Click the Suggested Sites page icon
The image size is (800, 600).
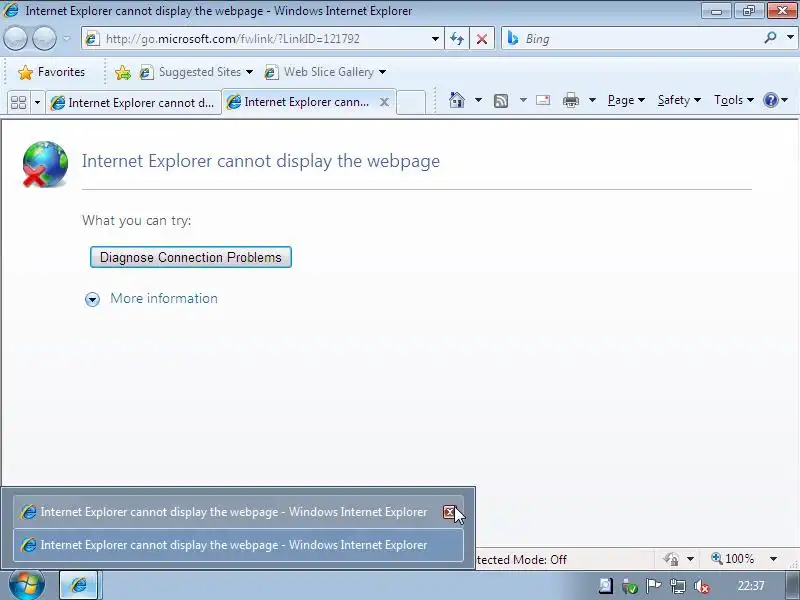pos(146,72)
